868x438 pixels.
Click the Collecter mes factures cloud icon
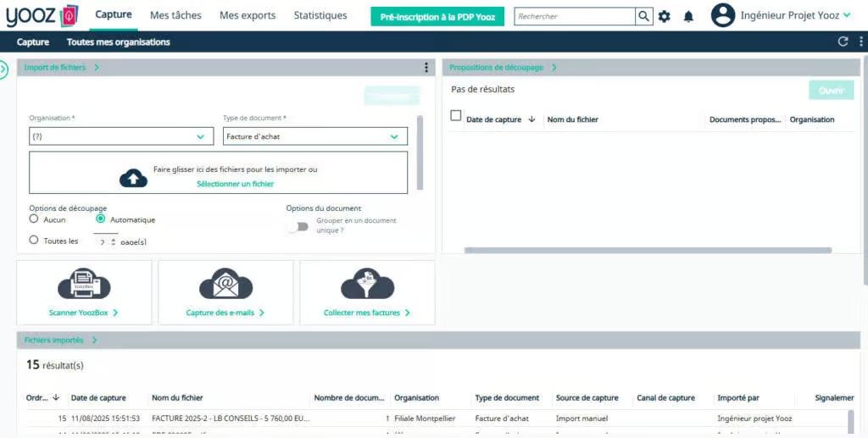[367, 284]
